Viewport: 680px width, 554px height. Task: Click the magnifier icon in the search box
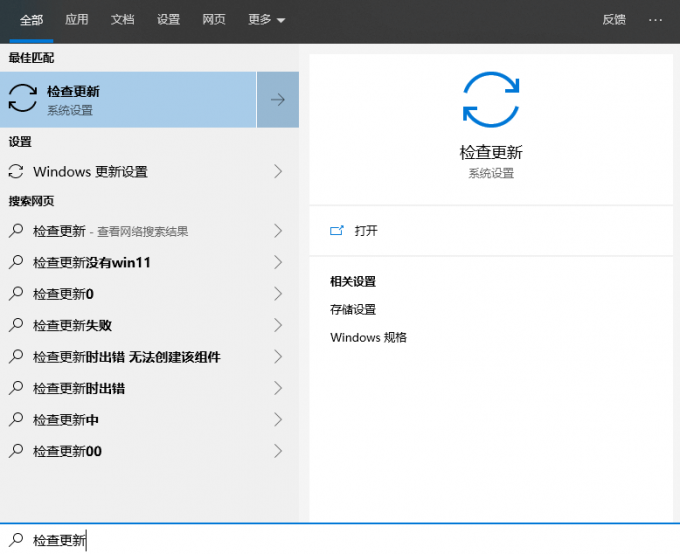coord(16,540)
